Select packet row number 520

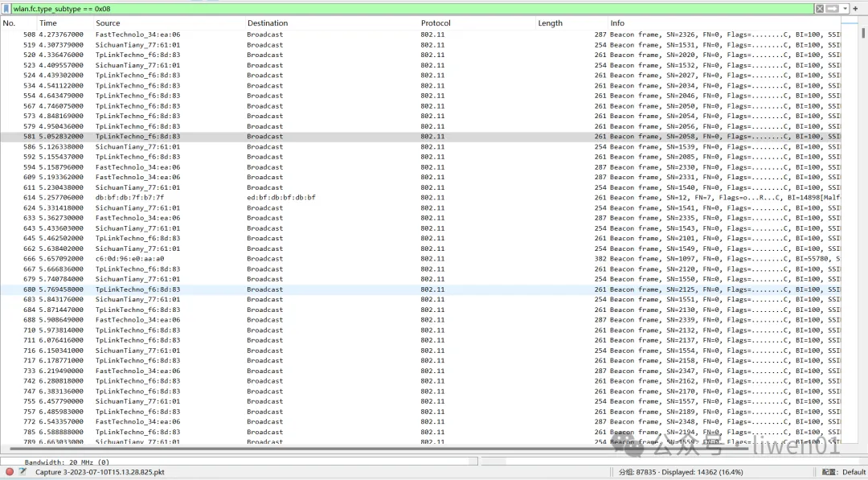(420, 55)
